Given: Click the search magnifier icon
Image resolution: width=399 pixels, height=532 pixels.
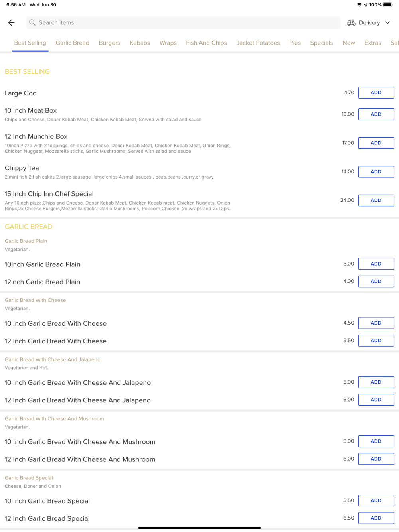Looking at the screenshot, I should tap(32, 23).
